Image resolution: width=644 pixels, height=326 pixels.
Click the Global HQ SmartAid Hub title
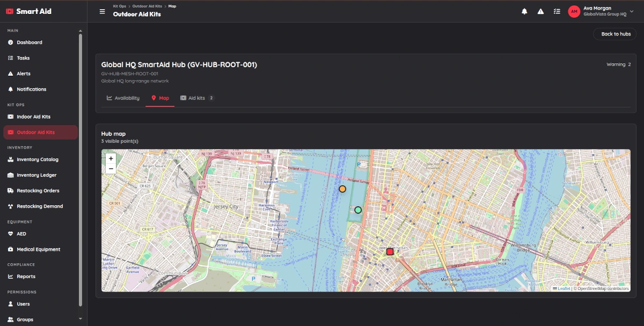click(x=179, y=64)
